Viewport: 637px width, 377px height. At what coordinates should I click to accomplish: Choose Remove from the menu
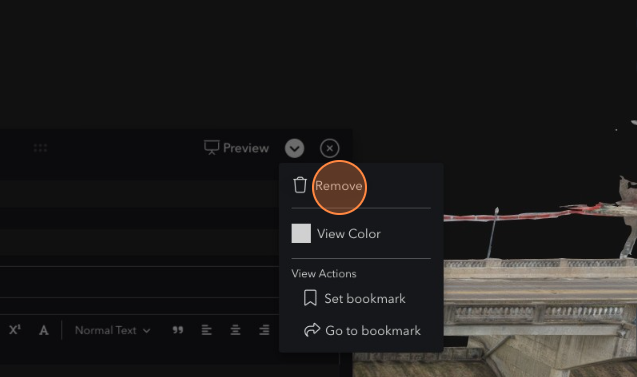pyautogui.click(x=338, y=186)
